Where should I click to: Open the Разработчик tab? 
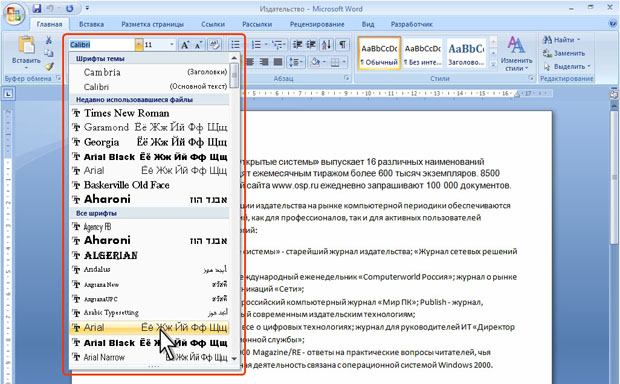point(412,24)
